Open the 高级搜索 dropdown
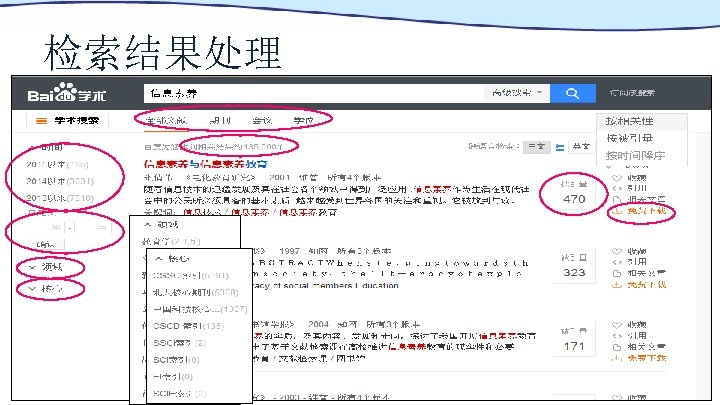The height and width of the screenshot is (405, 720). pyautogui.click(x=516, y=93)
